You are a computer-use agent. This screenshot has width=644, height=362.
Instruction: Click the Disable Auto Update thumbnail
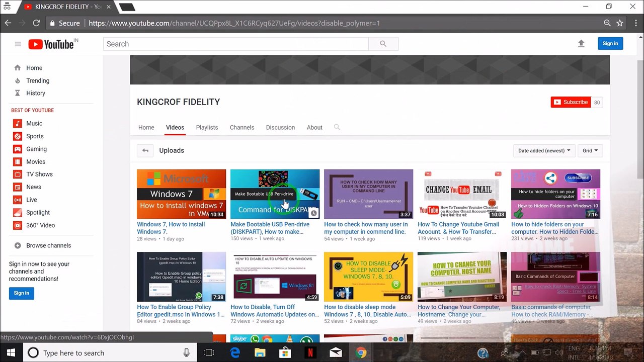tap(275, 277)
